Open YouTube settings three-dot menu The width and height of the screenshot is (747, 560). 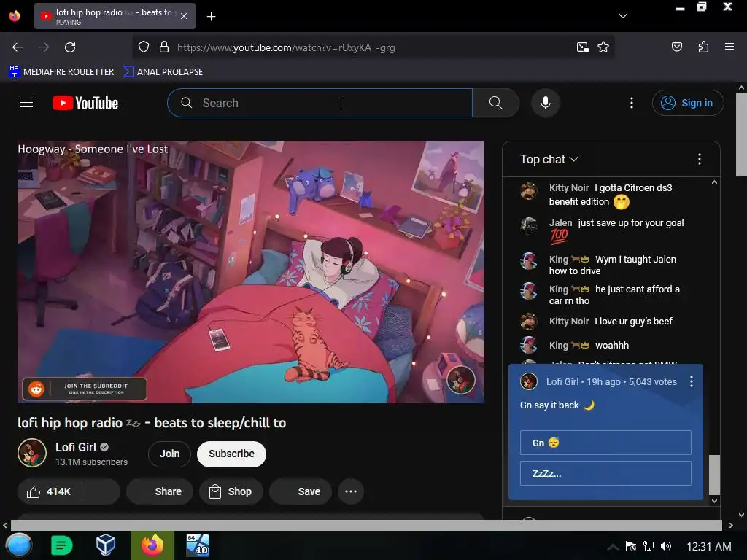tap(632, 103)
